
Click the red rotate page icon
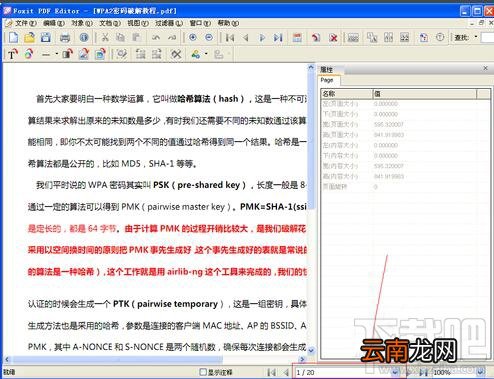[315, 38]
